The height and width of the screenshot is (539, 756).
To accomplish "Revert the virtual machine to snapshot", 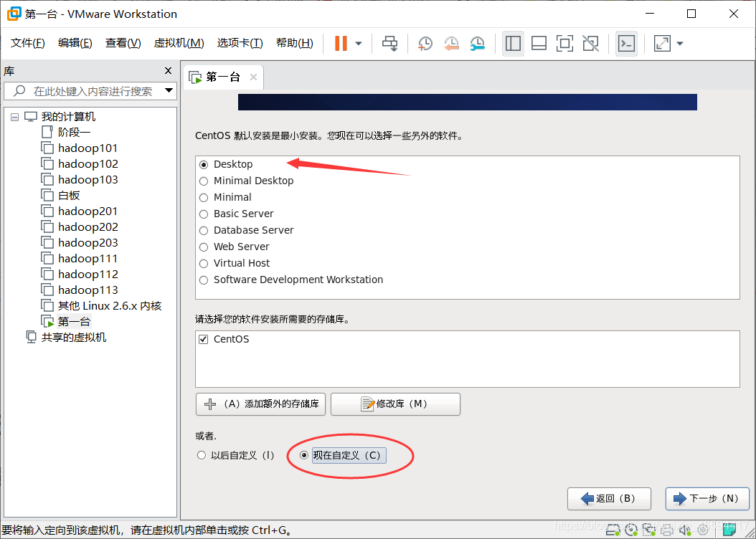I will [x=451, y=43].
